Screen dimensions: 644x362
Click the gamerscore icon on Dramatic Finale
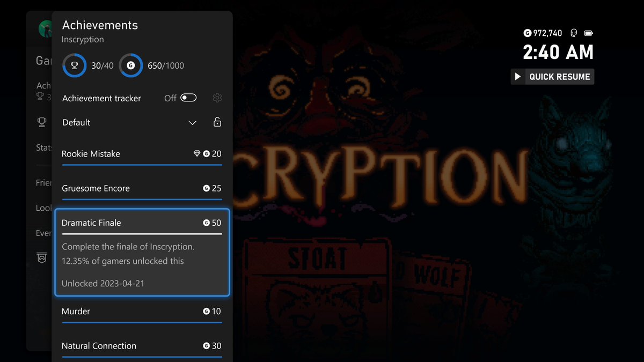(206, 223)
